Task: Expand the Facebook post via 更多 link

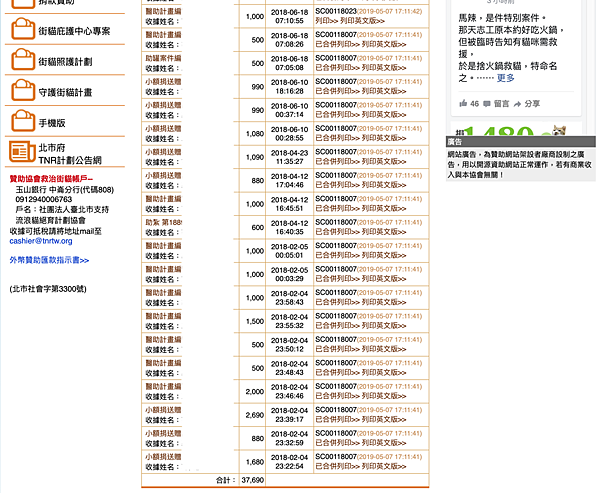Action: (x=505, y=78)
